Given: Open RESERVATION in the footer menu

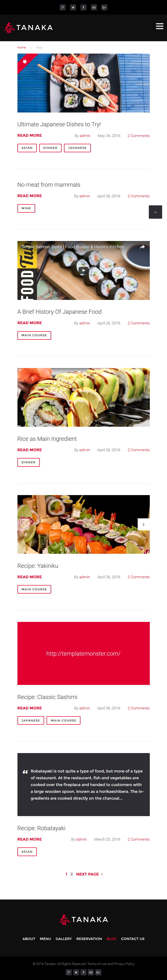Looking at the screenshot, I should [89, 939].
